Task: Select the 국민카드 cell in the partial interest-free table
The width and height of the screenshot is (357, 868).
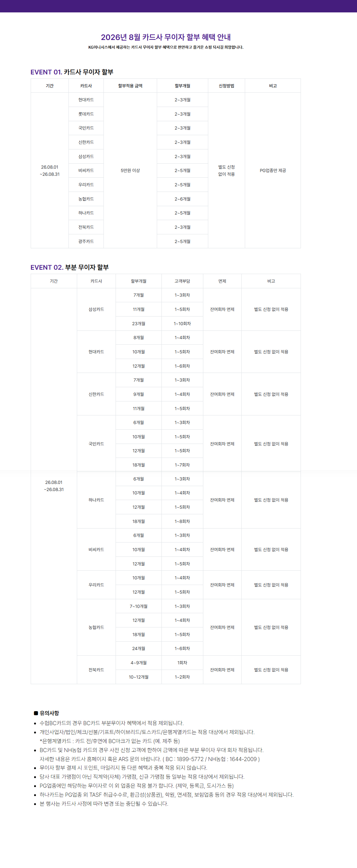Action: click(96, 444)
